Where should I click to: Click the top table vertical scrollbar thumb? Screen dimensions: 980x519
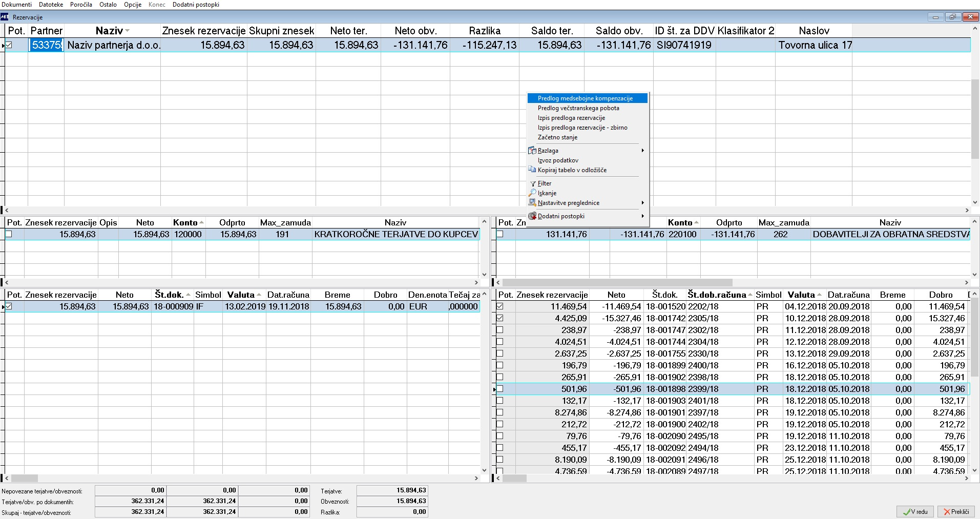[x=975, y=119]
